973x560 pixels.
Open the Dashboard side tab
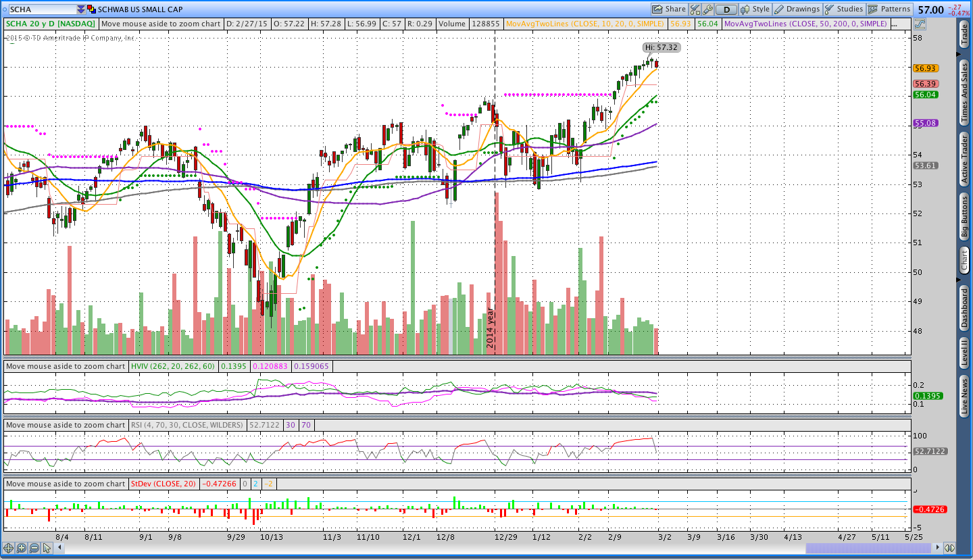[x=964, y=308]
